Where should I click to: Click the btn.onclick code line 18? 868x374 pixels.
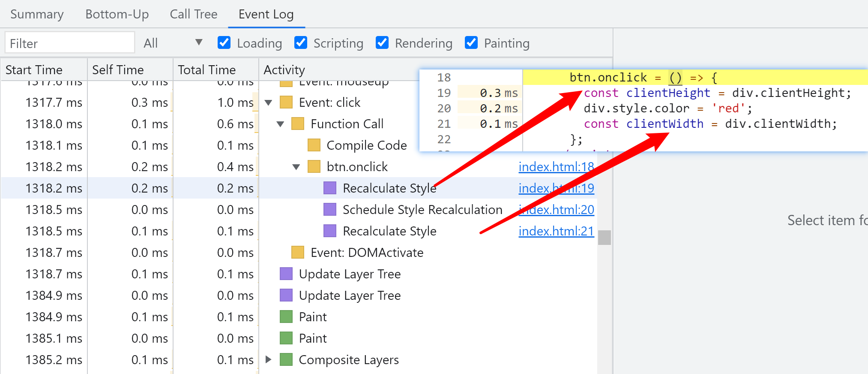click(643, 78)
